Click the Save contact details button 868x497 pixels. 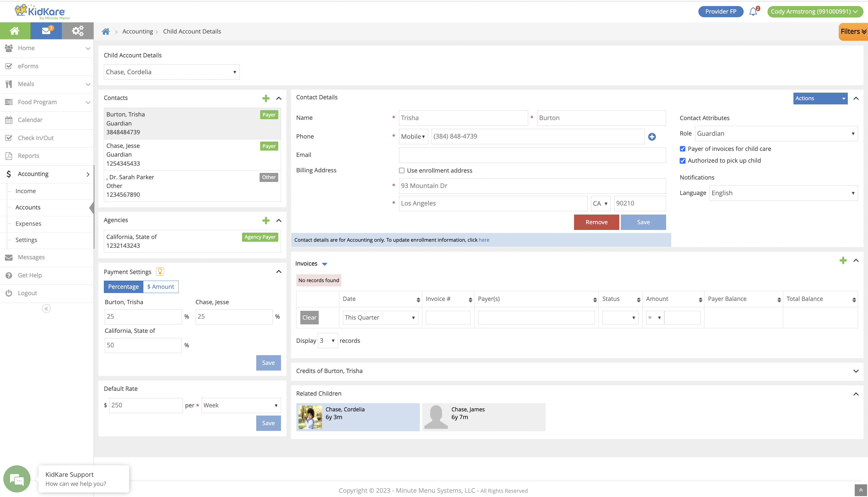(643, 222)
